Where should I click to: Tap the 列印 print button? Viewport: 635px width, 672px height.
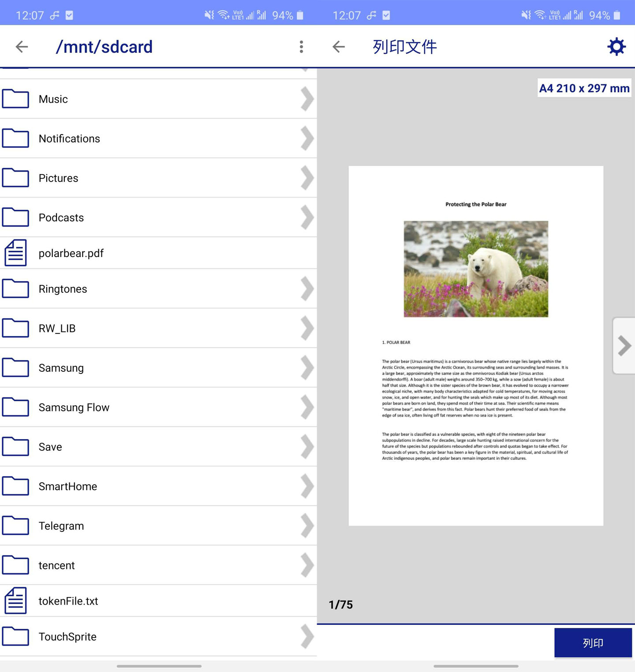593,642
